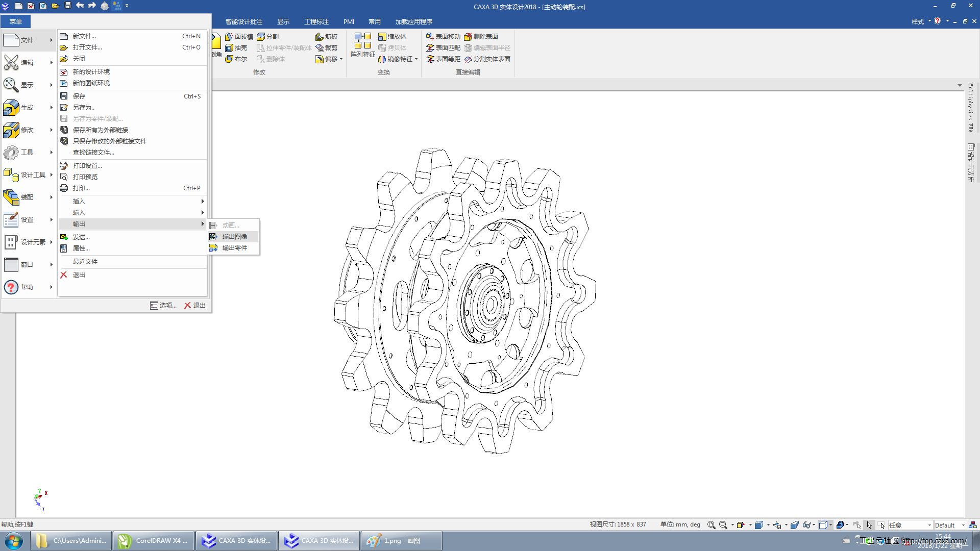
Task: Click the 选项... button in the menu footer
Action: [163, 306]
